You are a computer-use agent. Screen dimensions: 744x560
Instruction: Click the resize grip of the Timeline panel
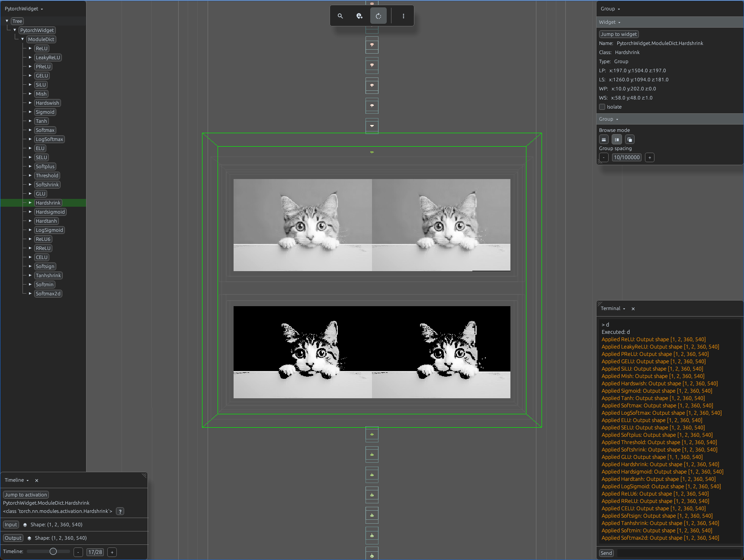[x=144, y=476]
